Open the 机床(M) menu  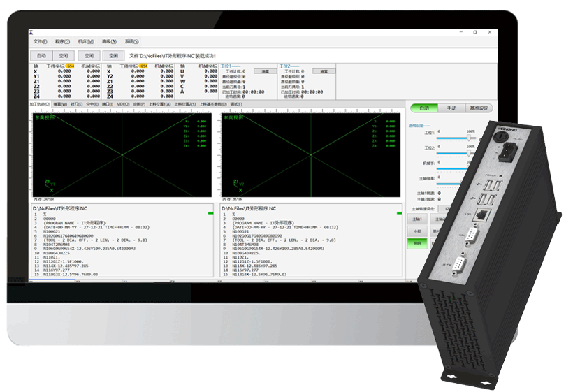pos(85,41)
